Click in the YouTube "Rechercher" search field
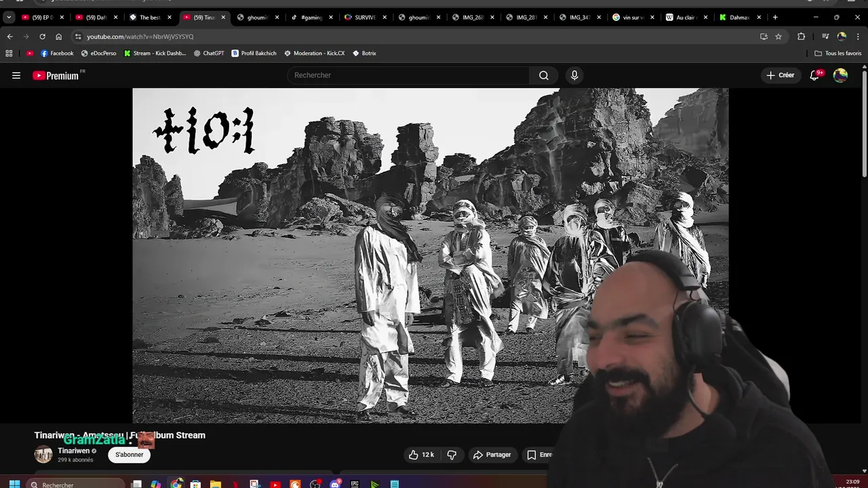The height and width of the screenshot is (488, 868). click(x=408, y=75)
